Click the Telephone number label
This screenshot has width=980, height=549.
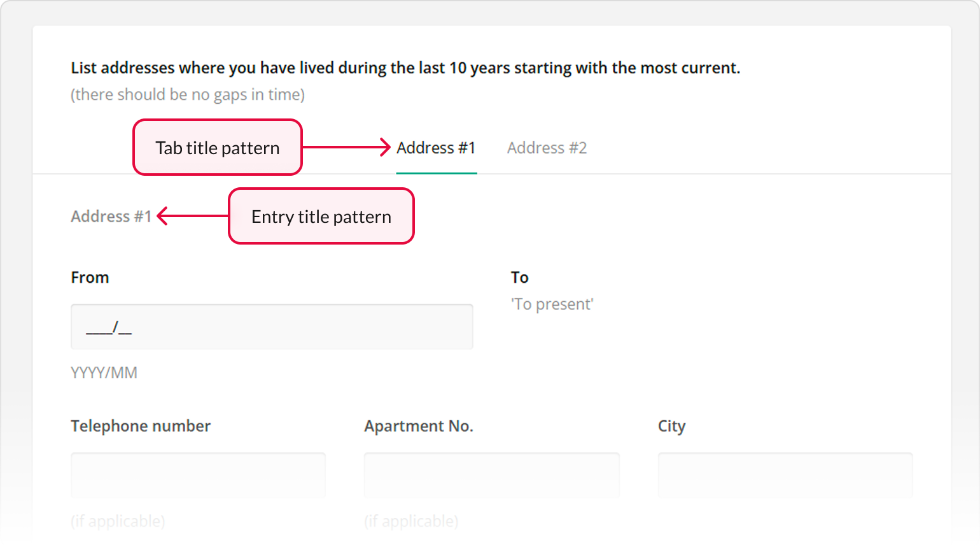(x=140, y=425)
